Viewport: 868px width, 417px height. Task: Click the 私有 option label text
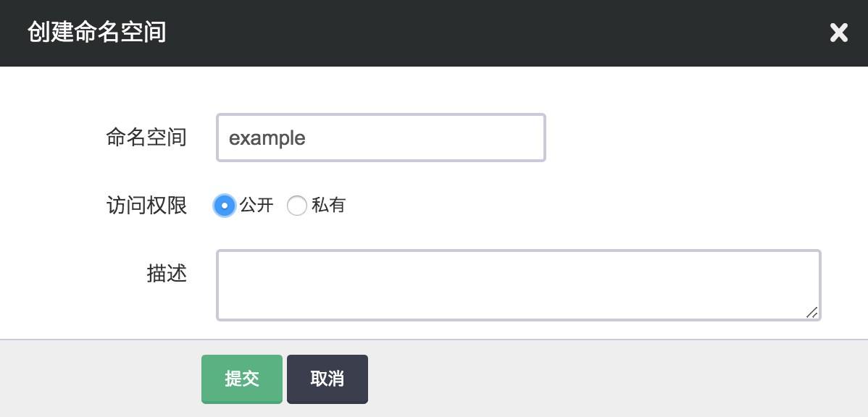click(329, 206)
